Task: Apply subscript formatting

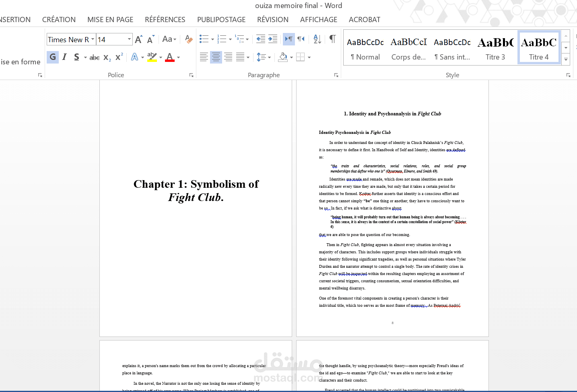Action: point(107,57)
